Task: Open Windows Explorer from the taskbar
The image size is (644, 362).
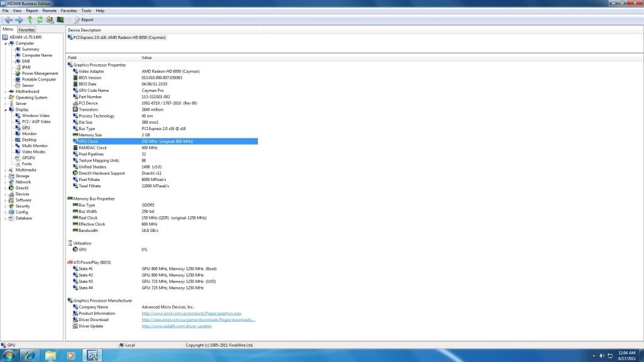Action: (50, 356)
